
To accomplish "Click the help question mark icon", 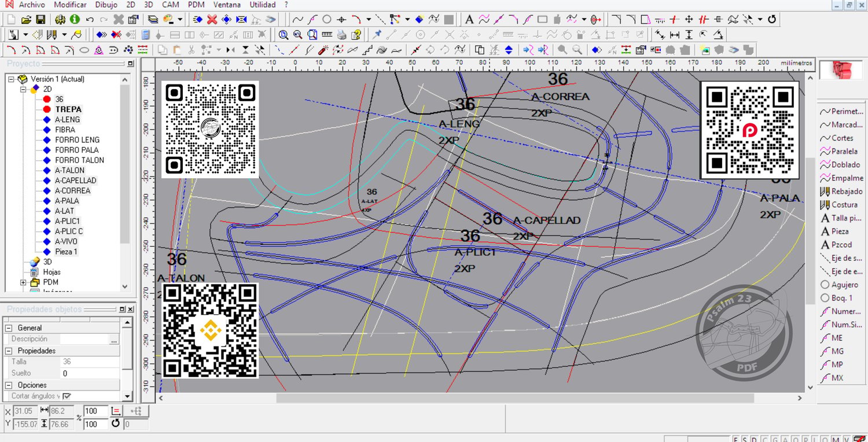I will pyautogui.click(x=356, y=34).
